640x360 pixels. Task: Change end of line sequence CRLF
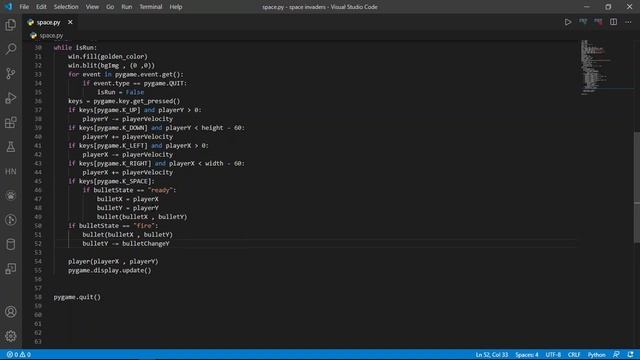[574, 354]
